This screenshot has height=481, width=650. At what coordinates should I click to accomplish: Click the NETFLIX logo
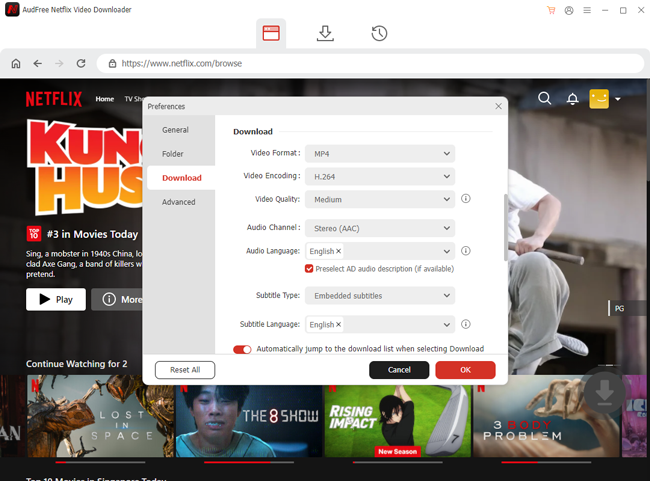pos(54,99)
